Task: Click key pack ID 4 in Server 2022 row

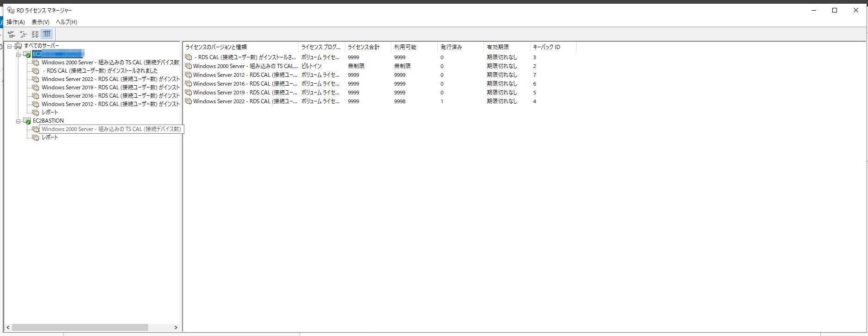Action: click(535, 101)
